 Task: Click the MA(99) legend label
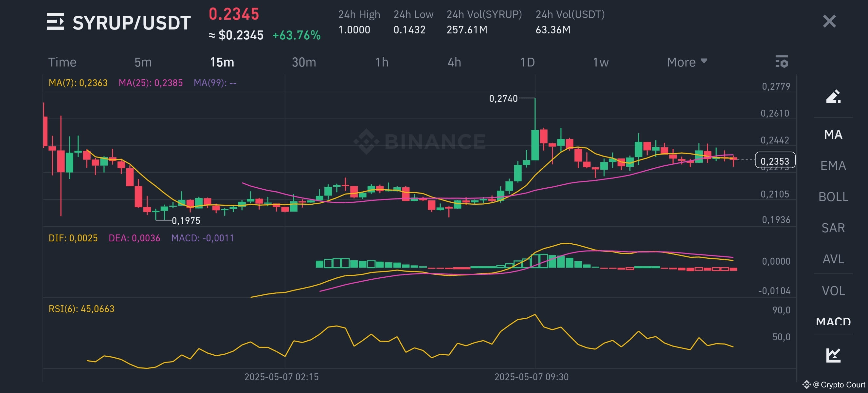click(215, 83)
